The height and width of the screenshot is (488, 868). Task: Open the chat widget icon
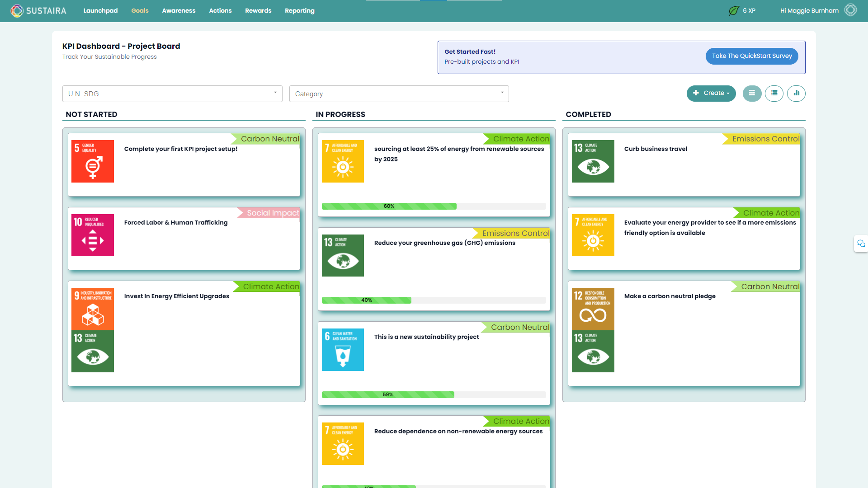(x=861, y=244)
